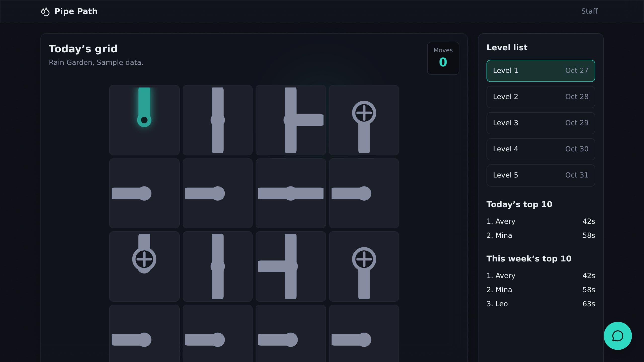Rotate the vertical straight pipe in row three
The width and height of the screenshot is (644, 362).
(x=218, y=266)
